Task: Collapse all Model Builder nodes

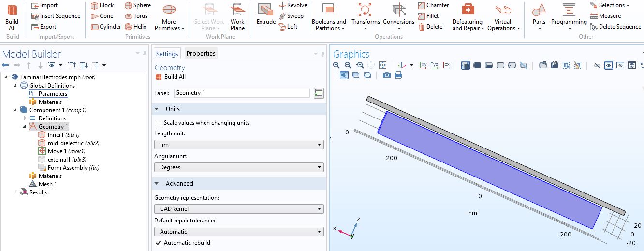Action: [72, 65]
